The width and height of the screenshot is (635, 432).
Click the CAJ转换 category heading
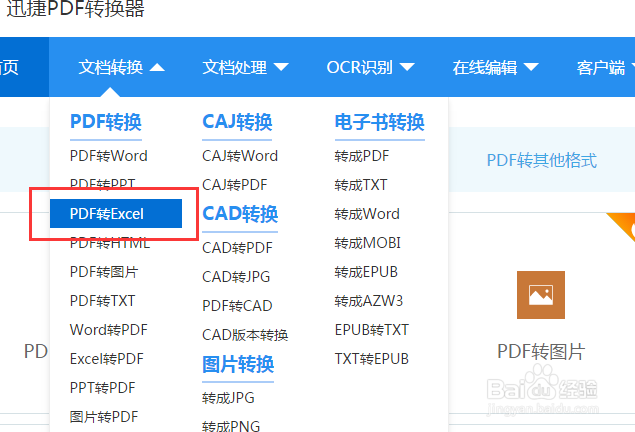(237, 122)
